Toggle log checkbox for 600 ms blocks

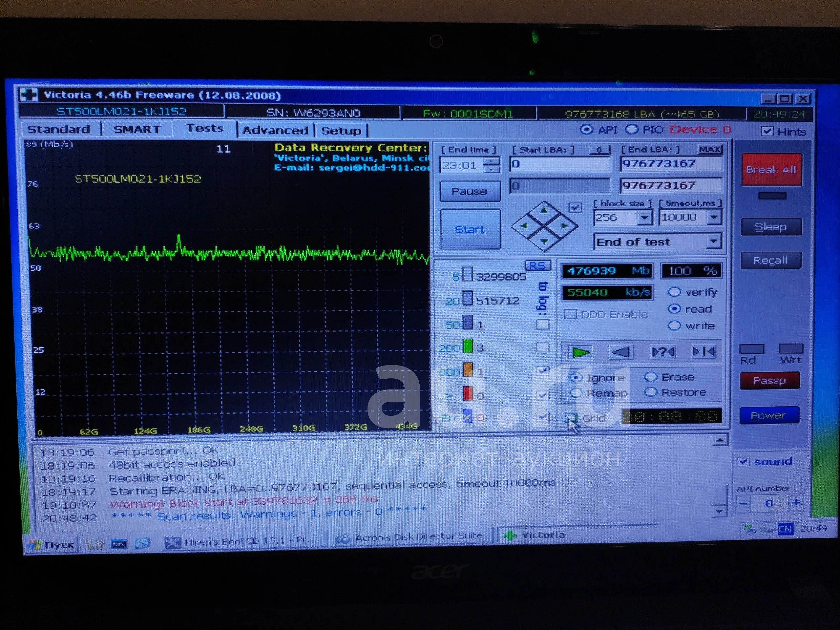tap(542, 371)
